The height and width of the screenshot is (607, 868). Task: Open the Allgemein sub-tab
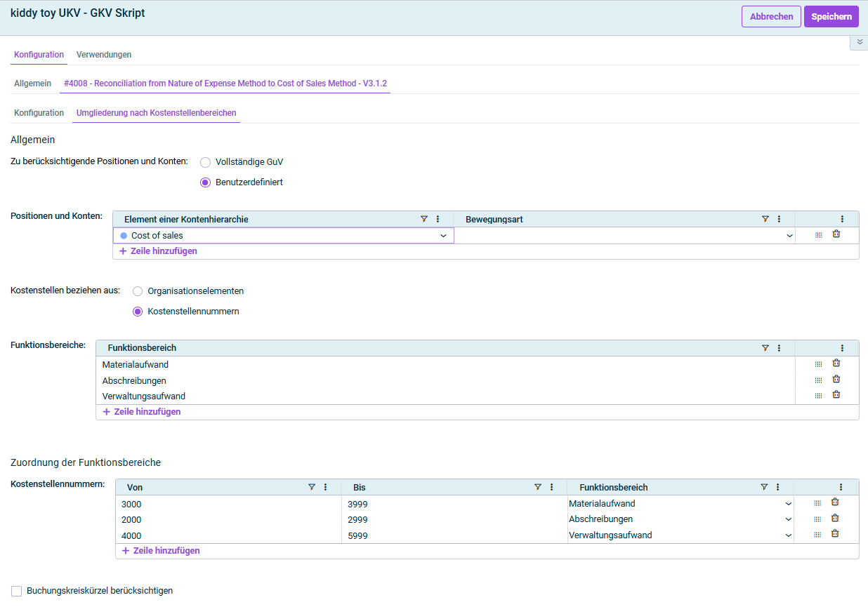[x=33, y=84]
